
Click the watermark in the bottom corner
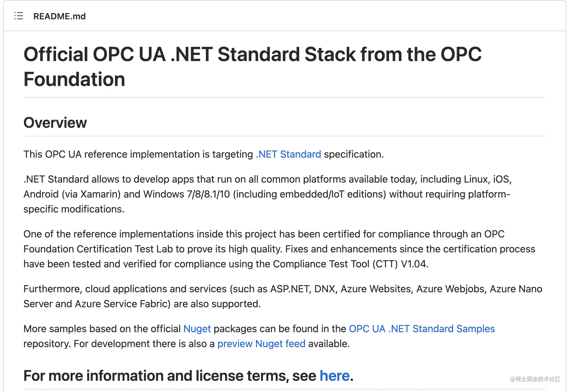pyautogui.click(x=535, y=379)
